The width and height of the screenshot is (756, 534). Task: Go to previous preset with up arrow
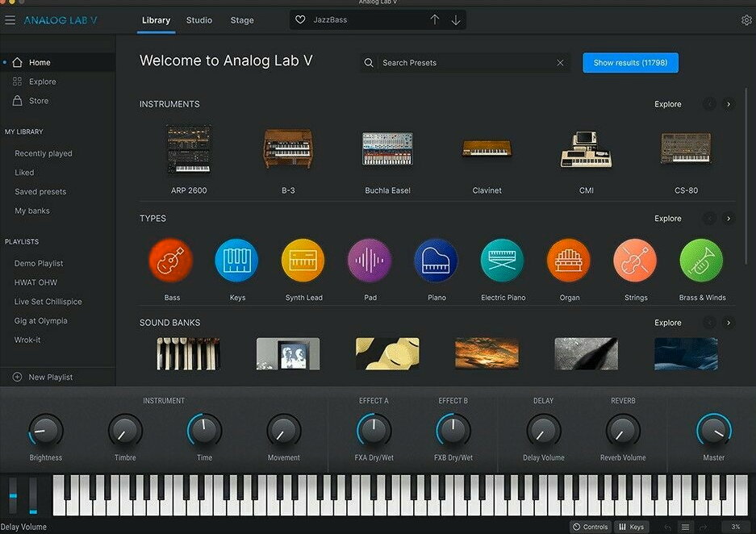pyautogui.click(x=434, y=19)
